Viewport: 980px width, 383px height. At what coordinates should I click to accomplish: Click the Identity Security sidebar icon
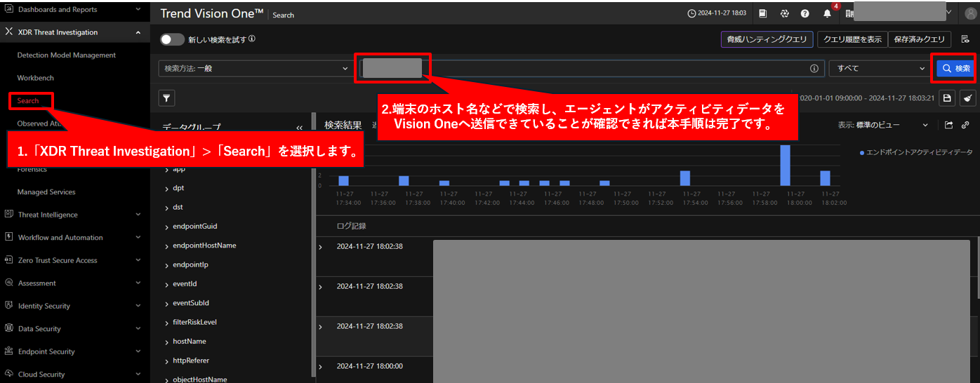pos(10,306)
